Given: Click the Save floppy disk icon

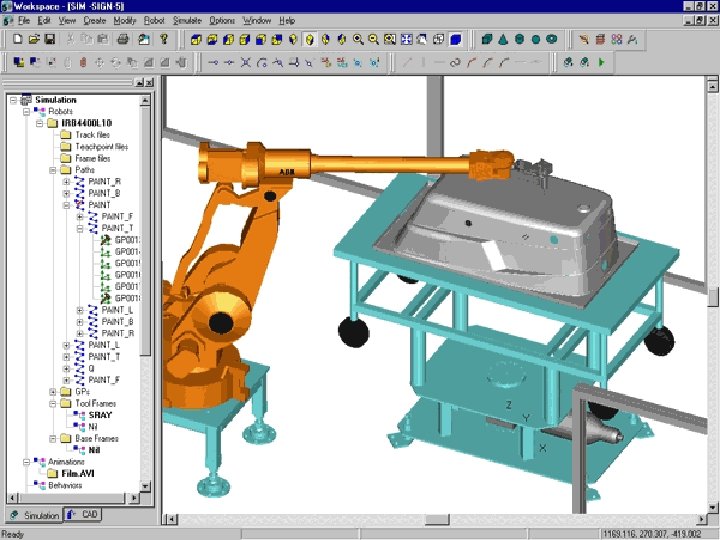Looking at the screenshot, I should [50, 39].
